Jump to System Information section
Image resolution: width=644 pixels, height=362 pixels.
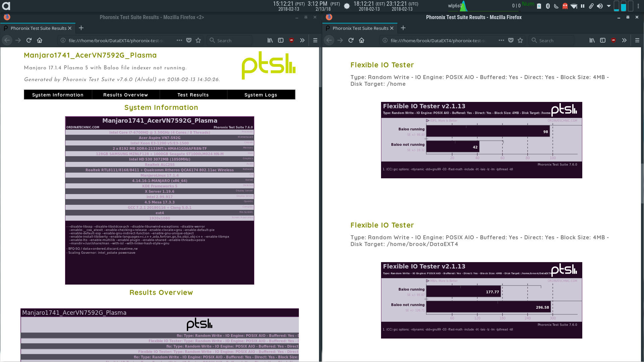58,95
